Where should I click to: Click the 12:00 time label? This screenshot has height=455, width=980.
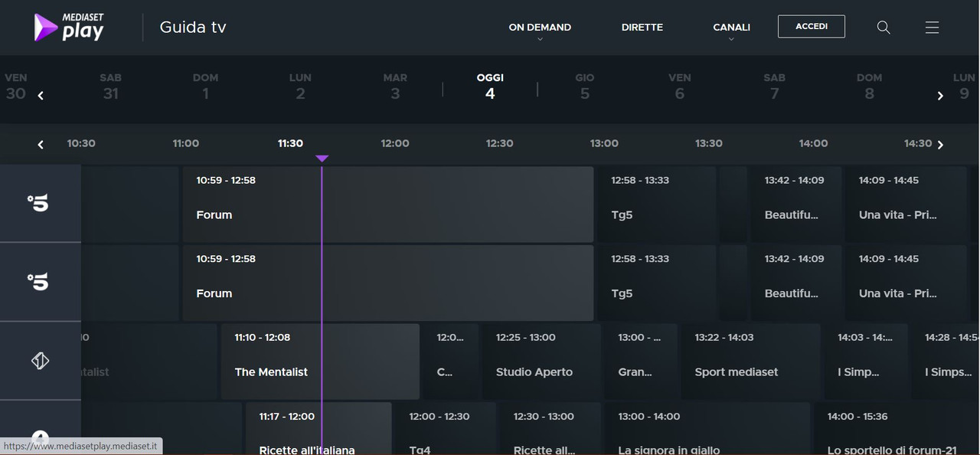point(395,143)
